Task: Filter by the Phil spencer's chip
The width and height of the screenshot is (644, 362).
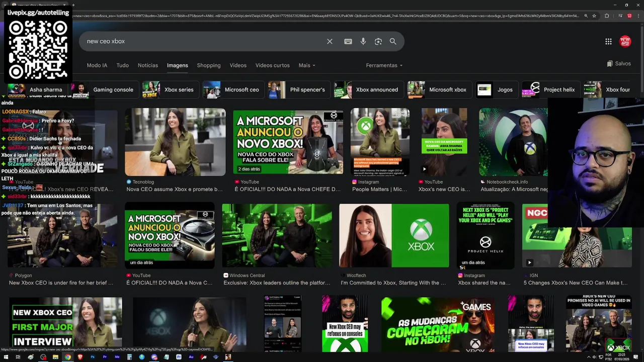Action: coord(299,89)
